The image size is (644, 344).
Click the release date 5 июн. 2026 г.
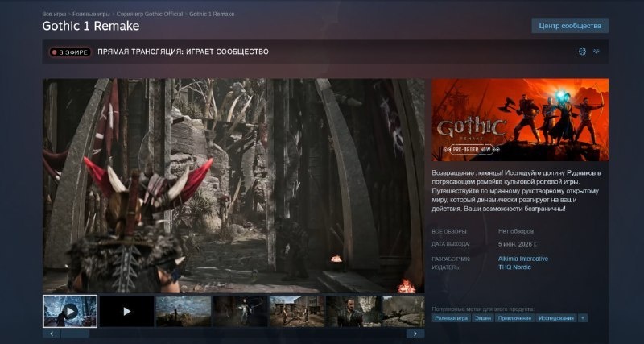[x=518, y=244]
